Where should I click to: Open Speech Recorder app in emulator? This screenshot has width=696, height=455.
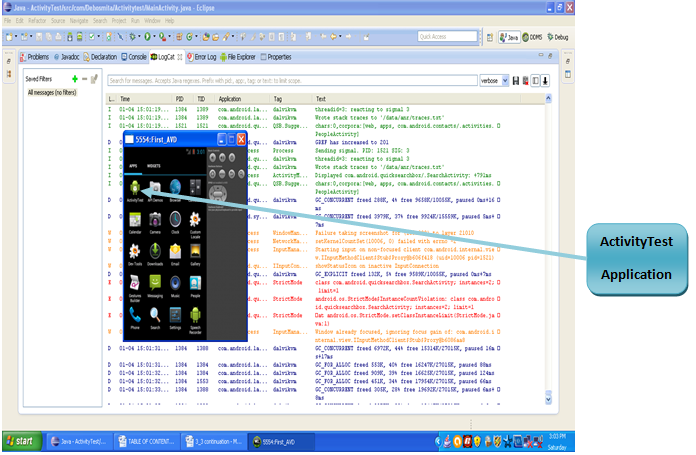point(195,320)
